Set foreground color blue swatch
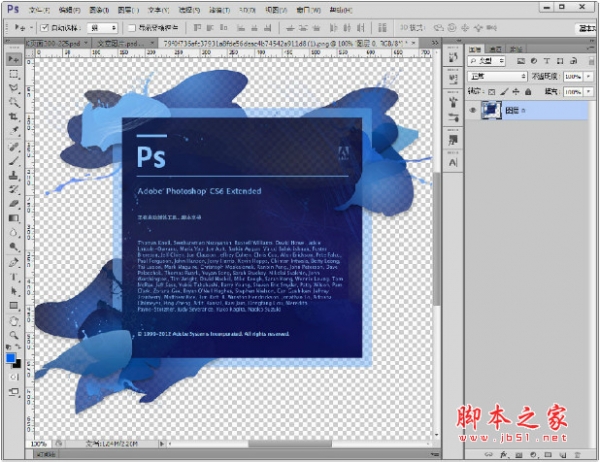 click(x=10, y=358)
